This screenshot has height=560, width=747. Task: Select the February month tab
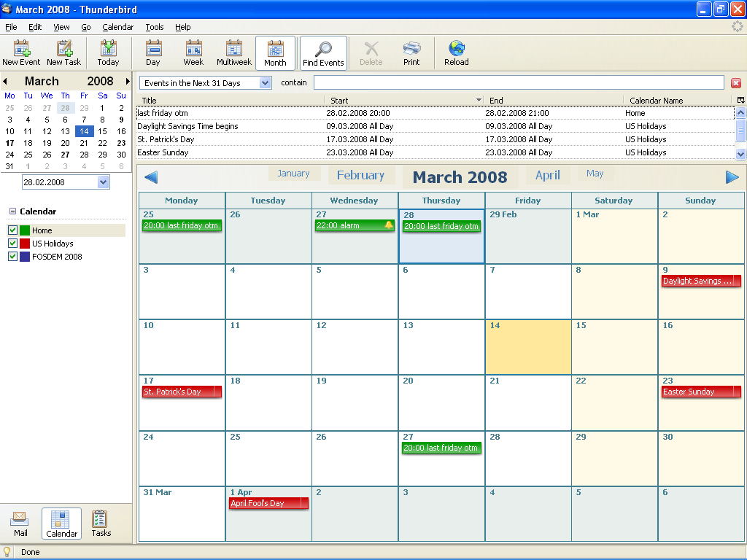[360, 175]
